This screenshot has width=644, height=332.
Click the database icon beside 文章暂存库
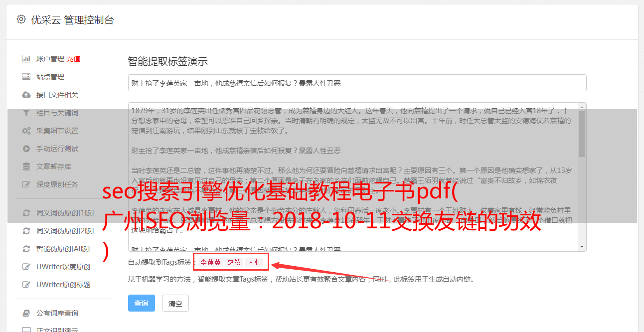click(26, 166)
